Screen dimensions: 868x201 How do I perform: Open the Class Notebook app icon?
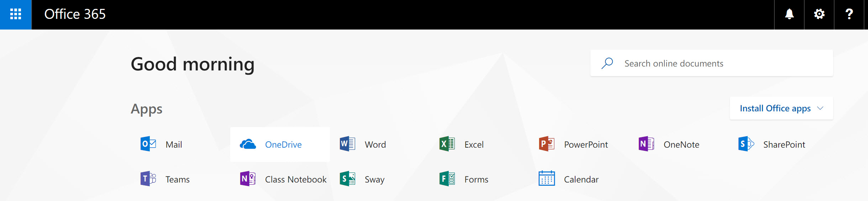click(248, 179)
